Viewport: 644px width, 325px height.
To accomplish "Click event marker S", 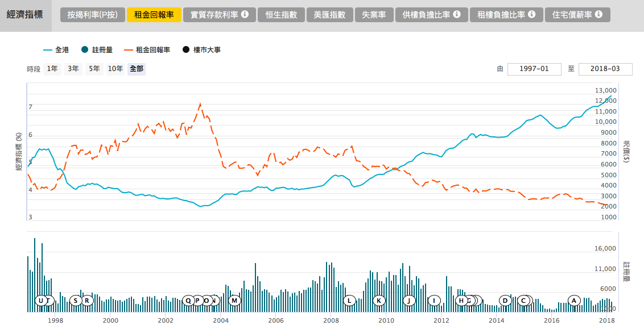I will (x=76, y=301).
